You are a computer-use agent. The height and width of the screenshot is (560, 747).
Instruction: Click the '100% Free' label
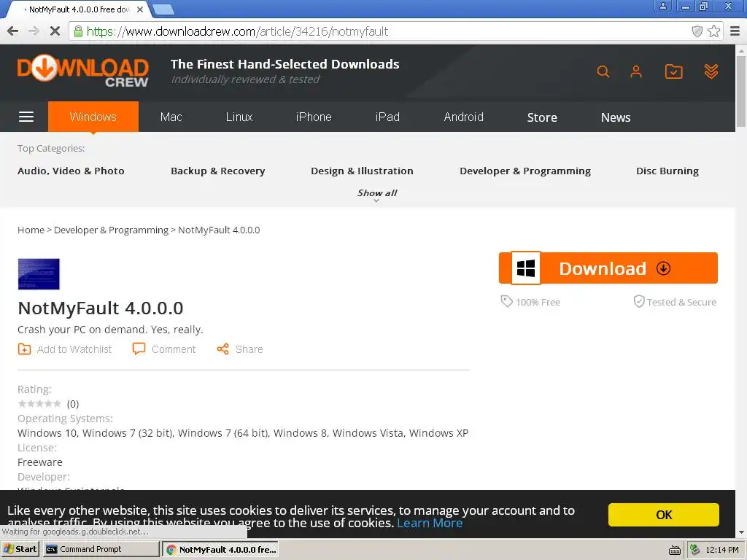(538, 302)
